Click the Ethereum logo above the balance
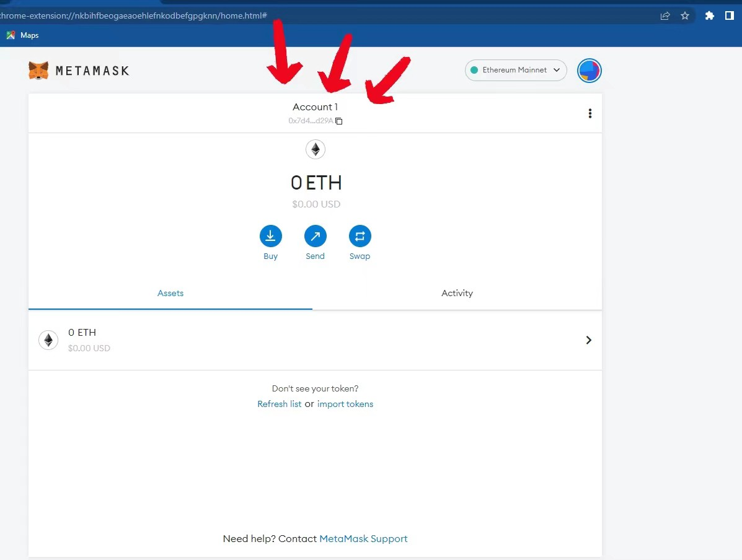 [315, 149]
